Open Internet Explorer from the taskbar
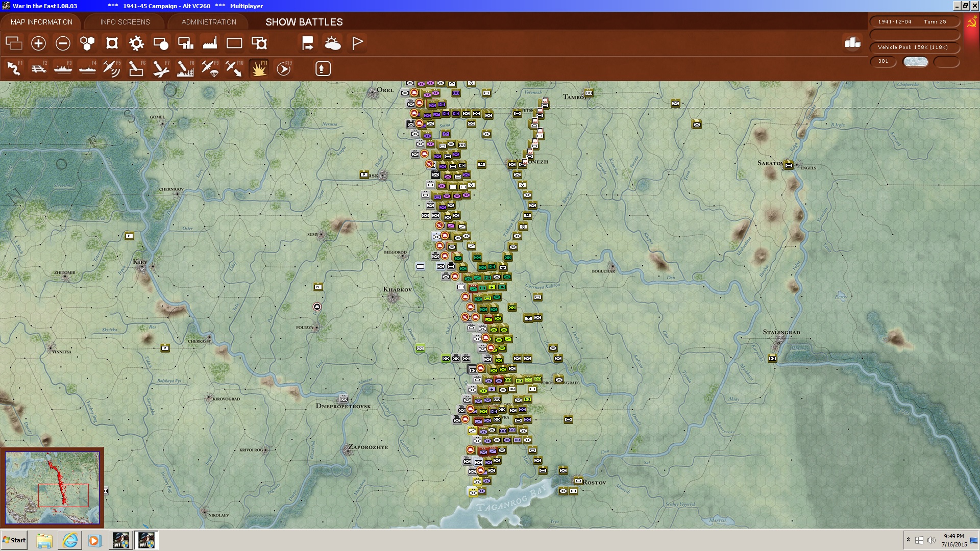The height and width of the screenshot is (551, 980). point(70,540)
